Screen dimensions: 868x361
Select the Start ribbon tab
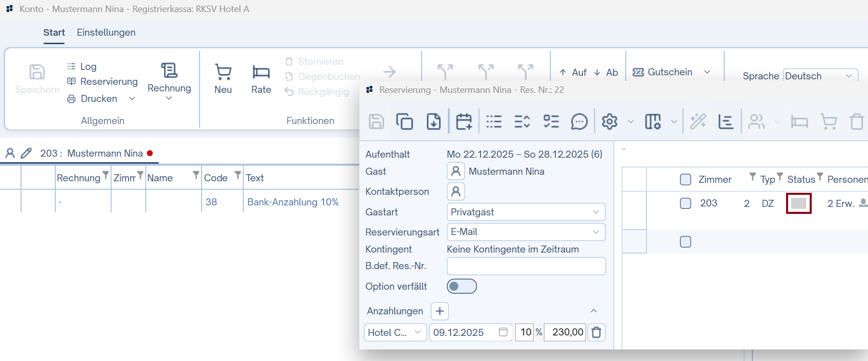[54, 33]
